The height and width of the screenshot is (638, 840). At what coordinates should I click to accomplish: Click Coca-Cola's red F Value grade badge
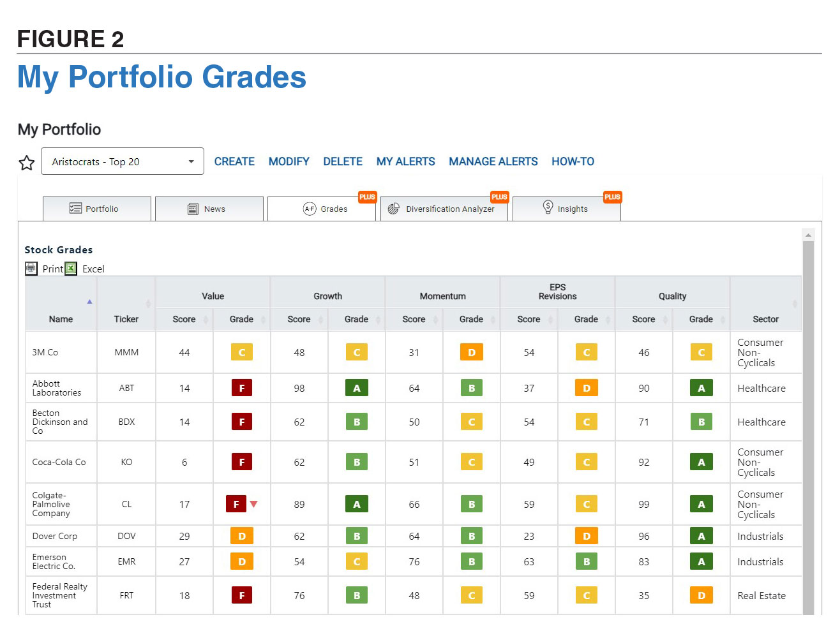[x=241, y=462]
